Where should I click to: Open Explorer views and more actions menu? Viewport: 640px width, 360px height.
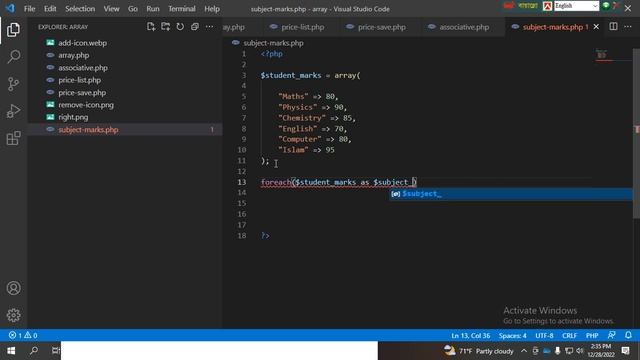pos(209,27)
